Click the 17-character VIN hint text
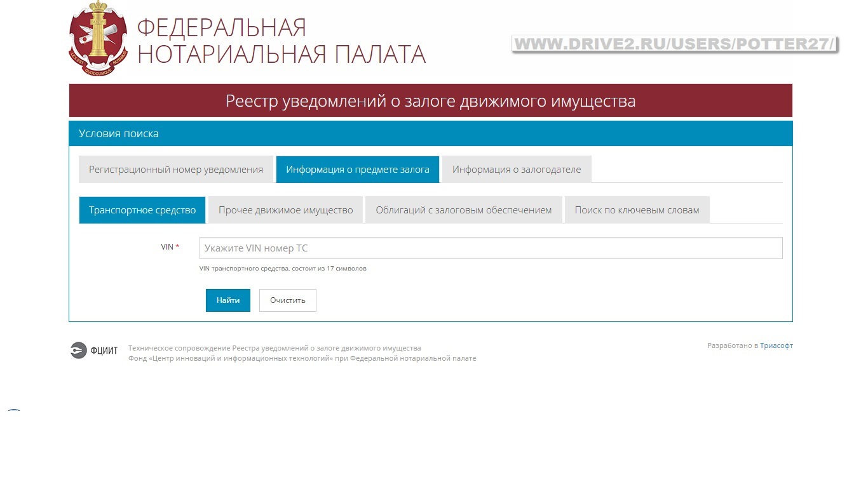Image resolution: width=868 pixels, height=489 pixels. tap(283, 269)
